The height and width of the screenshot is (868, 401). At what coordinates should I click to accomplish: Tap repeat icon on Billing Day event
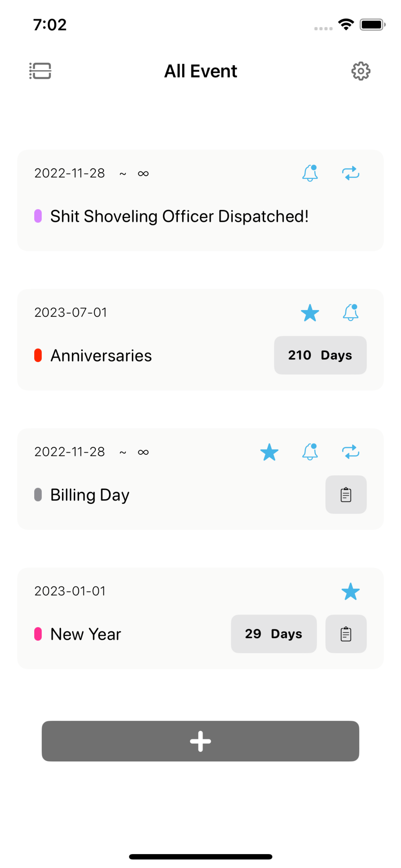pos(350,452)
